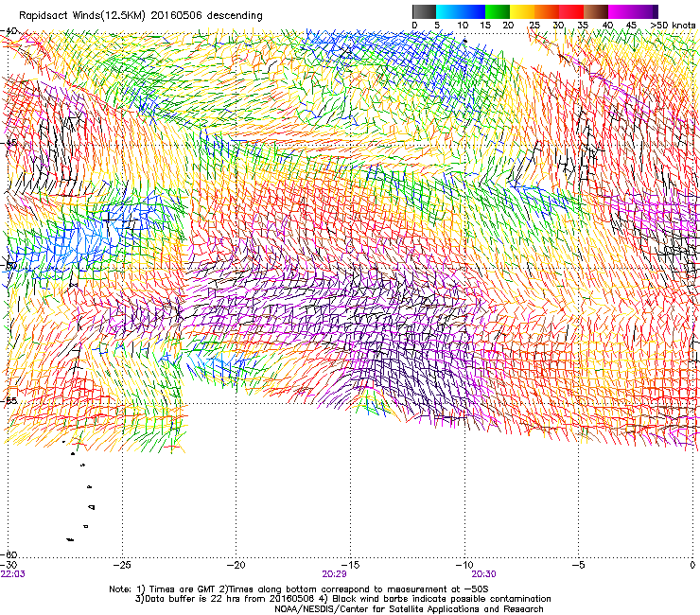This screenshot has height=615, width=700.
Task: Click the 'Data buffer is 22 hrs' note line
Action: pos(343,599)
